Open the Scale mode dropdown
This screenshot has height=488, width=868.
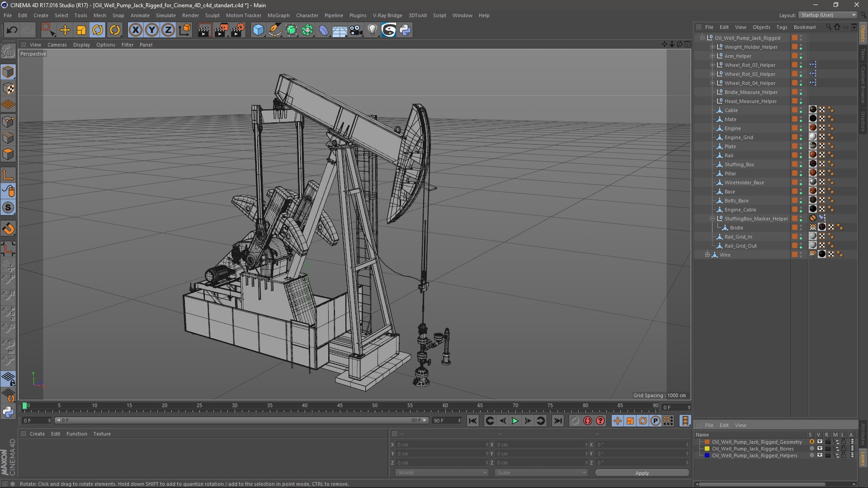pyautogui.click(x=541, y=473)
